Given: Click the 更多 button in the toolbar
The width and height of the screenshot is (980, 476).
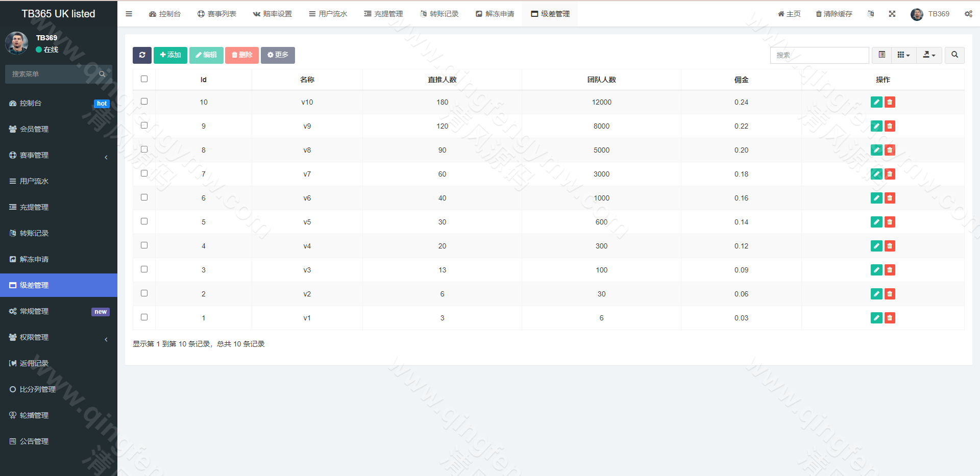Looking at the screenshot, I should pos(278,55).
